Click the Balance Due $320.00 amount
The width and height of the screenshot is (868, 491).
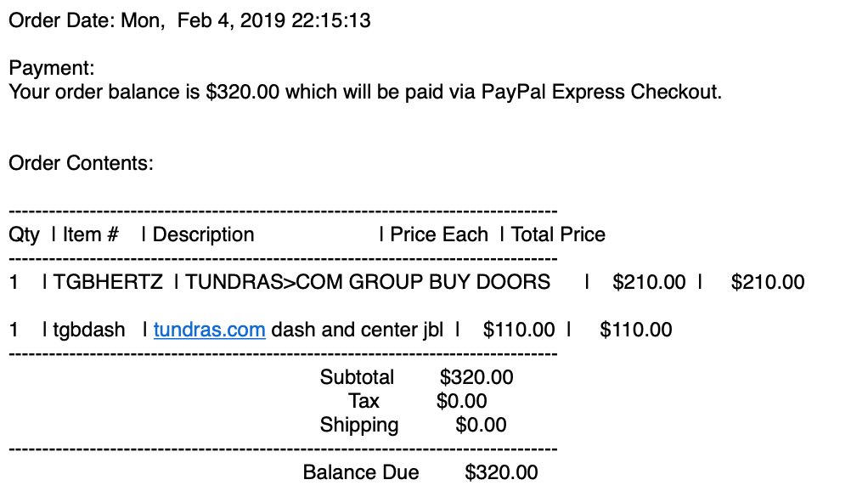coord(502,472)
